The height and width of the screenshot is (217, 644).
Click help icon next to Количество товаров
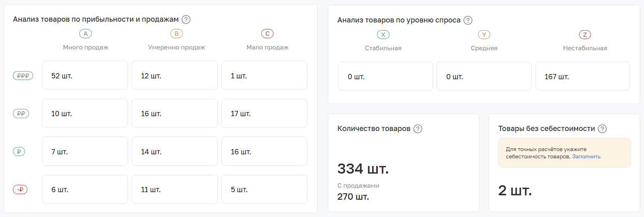point(418,129)
